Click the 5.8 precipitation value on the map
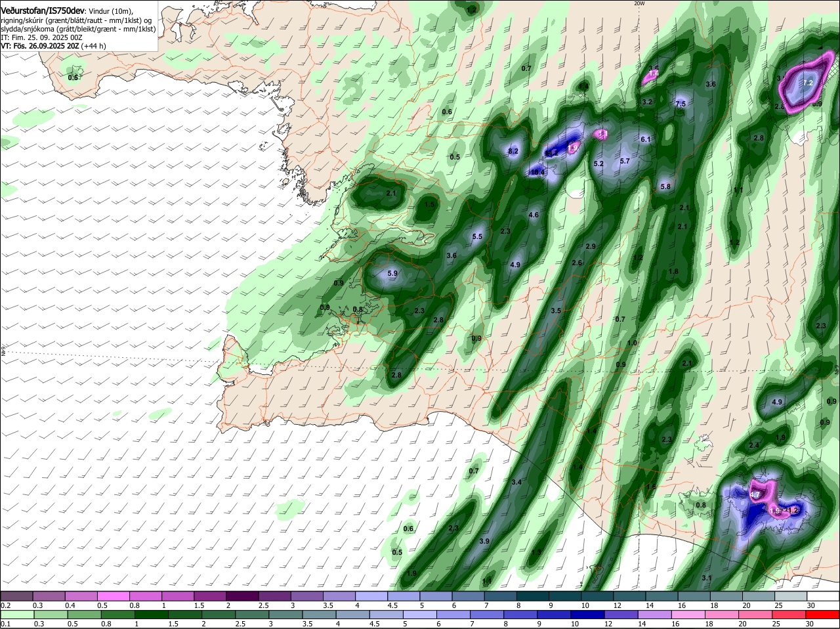This screenshot has height=629, width=840. [665, 186]
